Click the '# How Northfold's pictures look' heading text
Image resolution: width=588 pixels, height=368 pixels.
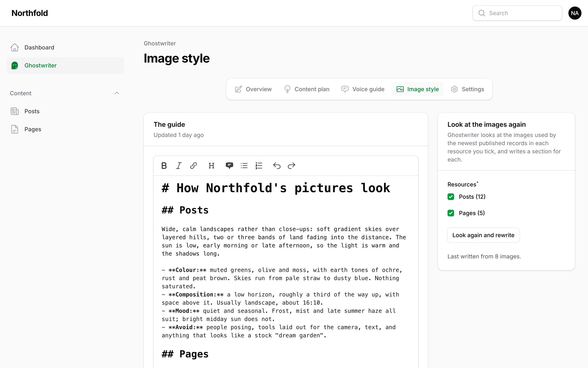pyautogui.click(x=276, y=188)
